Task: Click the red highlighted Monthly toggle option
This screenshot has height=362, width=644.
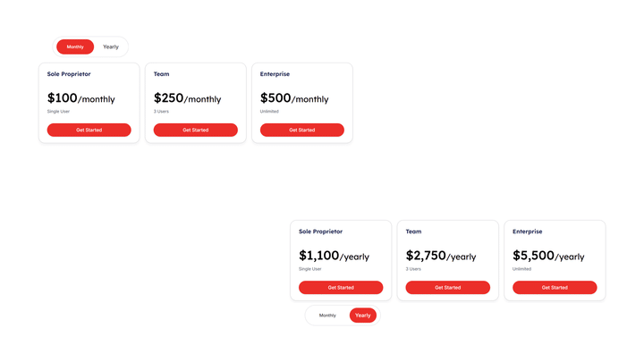Action: click(x=75, y=46)
